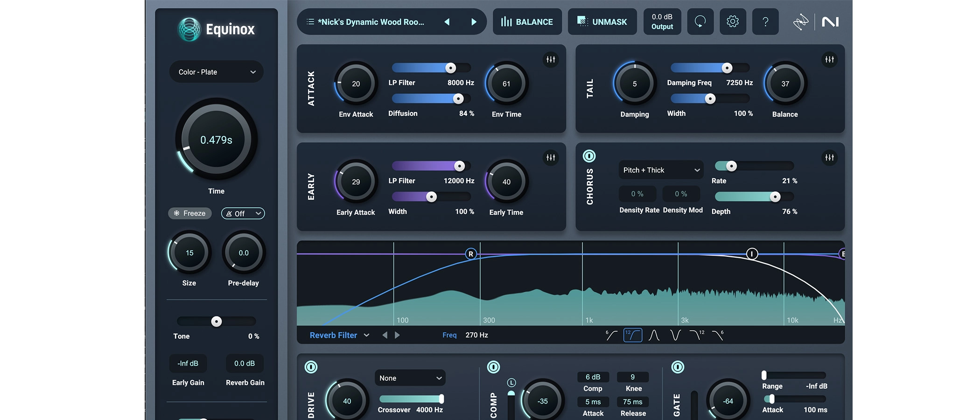
Task: Step to next filter band arrow
Action: point(397,335)
